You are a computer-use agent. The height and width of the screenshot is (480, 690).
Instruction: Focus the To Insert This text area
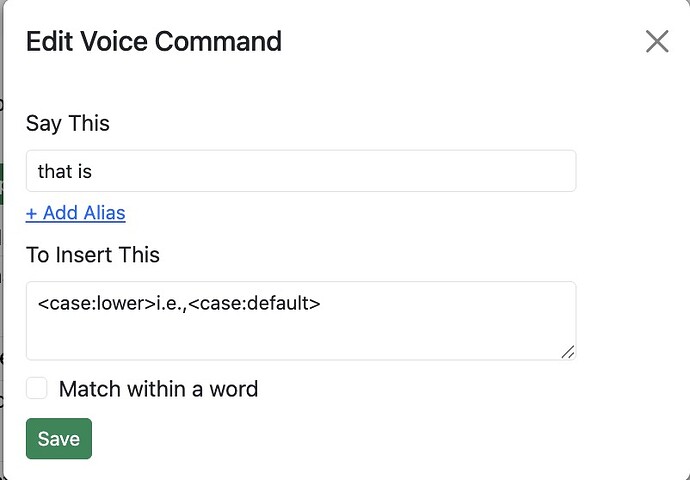tap(300, 320)
